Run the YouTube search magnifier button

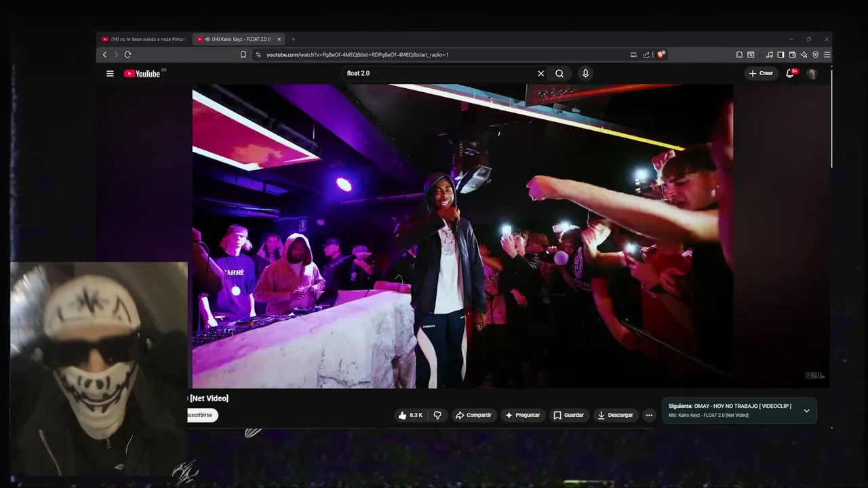click(559, 73)
